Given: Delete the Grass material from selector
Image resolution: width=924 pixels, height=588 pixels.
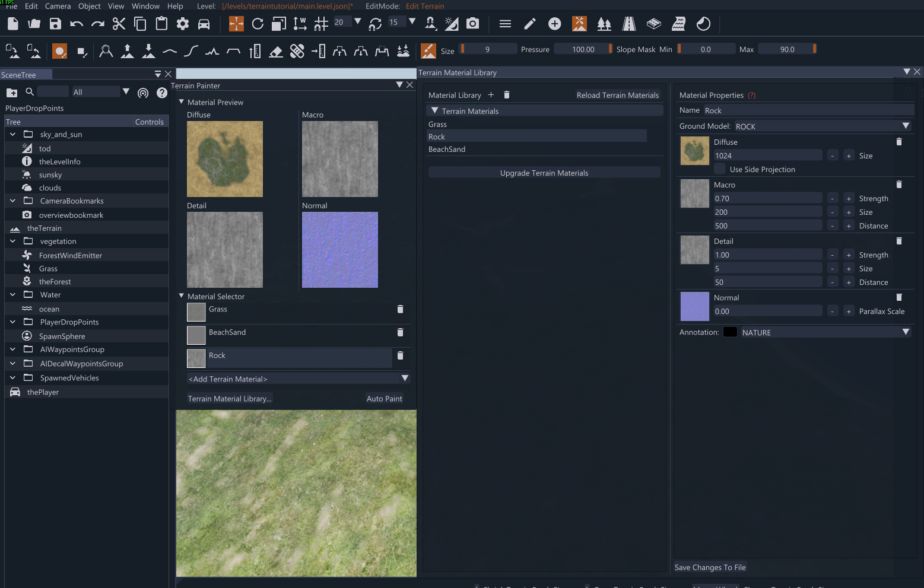Looking at the screenshot, I should [x=400, y=309].
